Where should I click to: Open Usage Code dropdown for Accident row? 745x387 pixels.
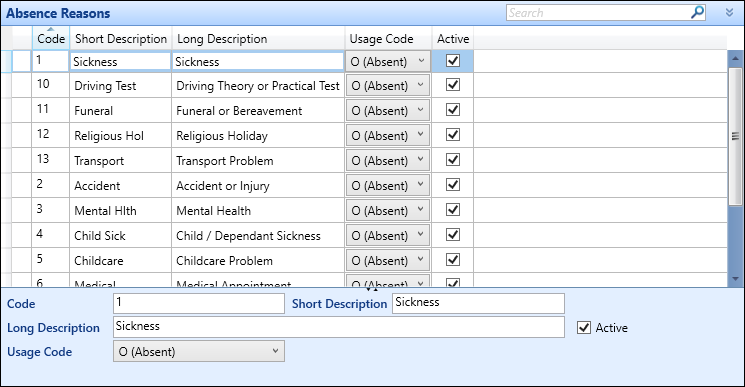tap(388, 186)
